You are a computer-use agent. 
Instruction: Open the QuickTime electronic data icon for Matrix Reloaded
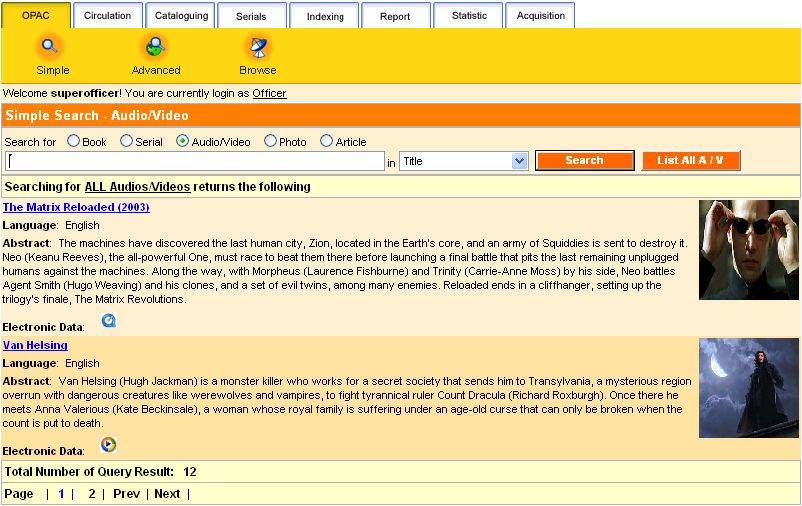tap(108, 320)
